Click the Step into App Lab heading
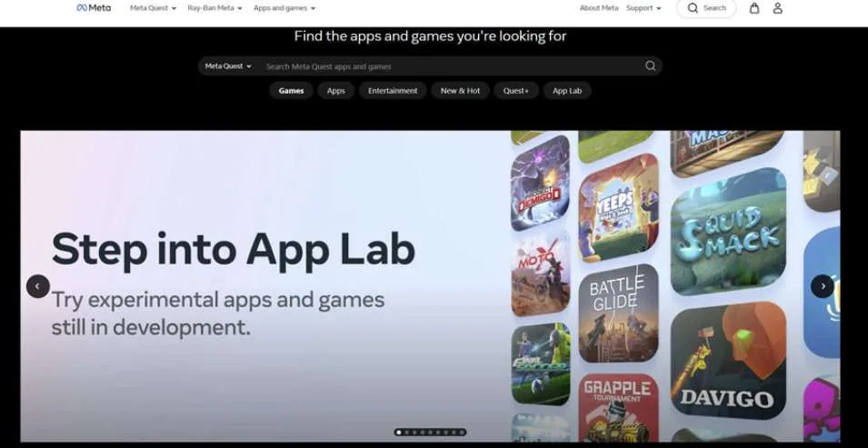 [233, 250]
